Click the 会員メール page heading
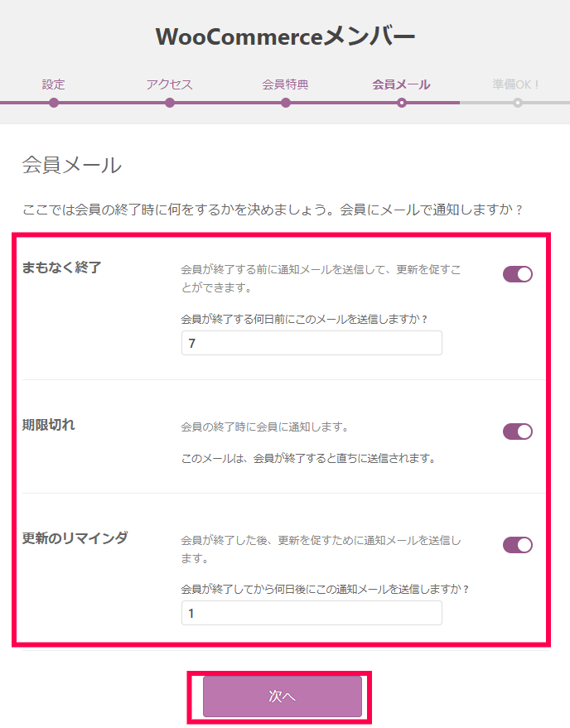This screenshot has width=570, height=728. [71, 165]
